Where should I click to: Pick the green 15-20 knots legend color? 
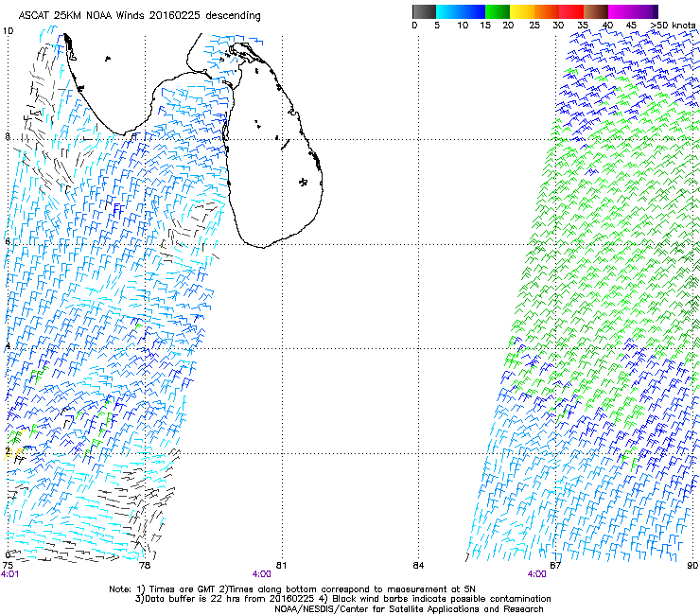click(497, 11)
